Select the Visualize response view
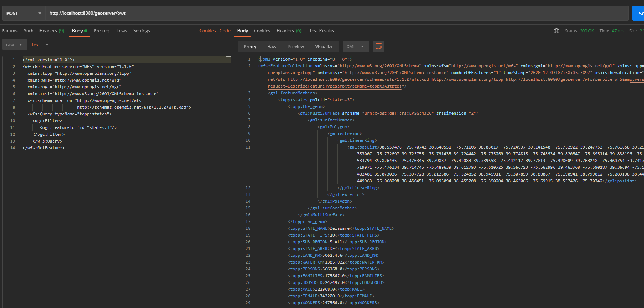This screenshot has width=644, height=308. pos(324,47)
